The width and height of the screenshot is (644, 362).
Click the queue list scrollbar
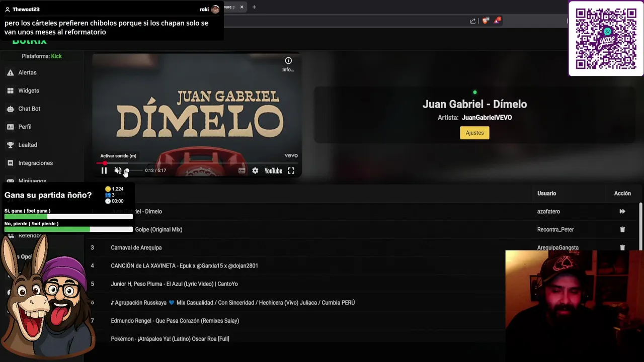pos(640,226)
